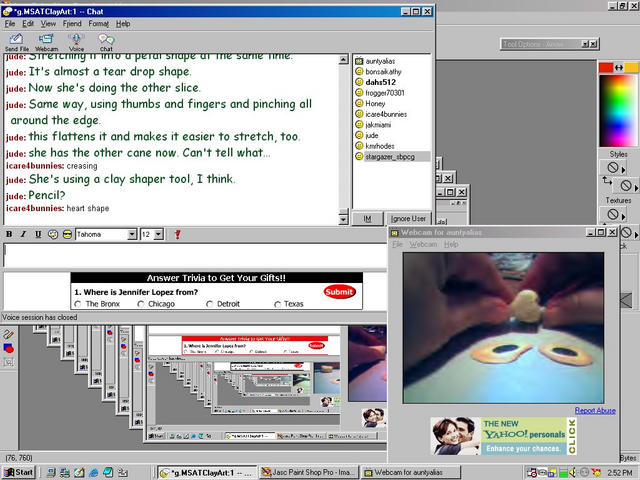Image resolution: width=640 pixels, height=480 pixels.
Task: Switch to Webcam for auntyalias taskbar button
Action: 411,472
